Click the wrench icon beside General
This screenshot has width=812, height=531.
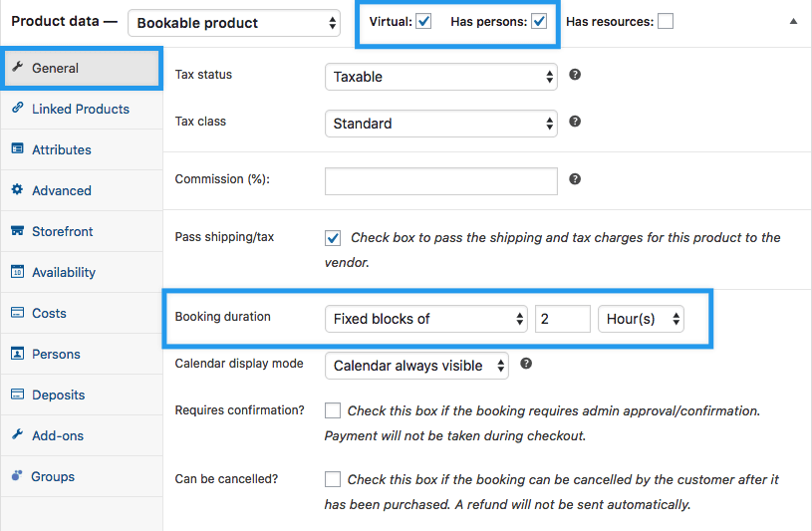[x=18, y=68]
